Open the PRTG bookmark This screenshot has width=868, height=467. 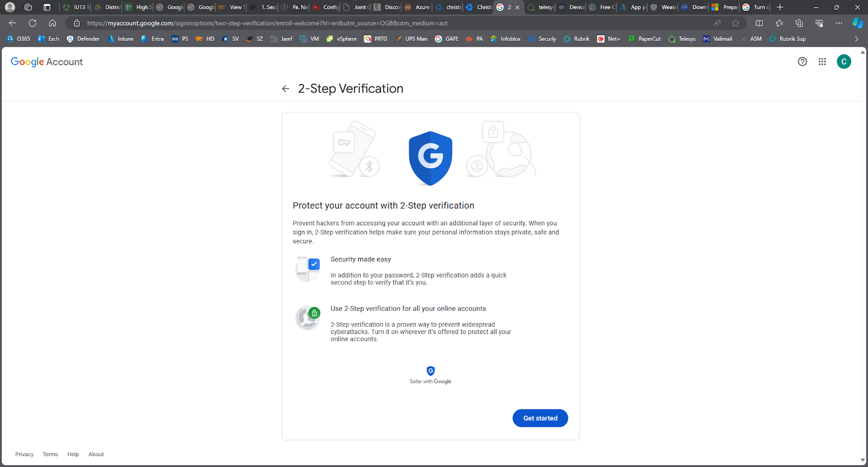[x=375, y=39]
